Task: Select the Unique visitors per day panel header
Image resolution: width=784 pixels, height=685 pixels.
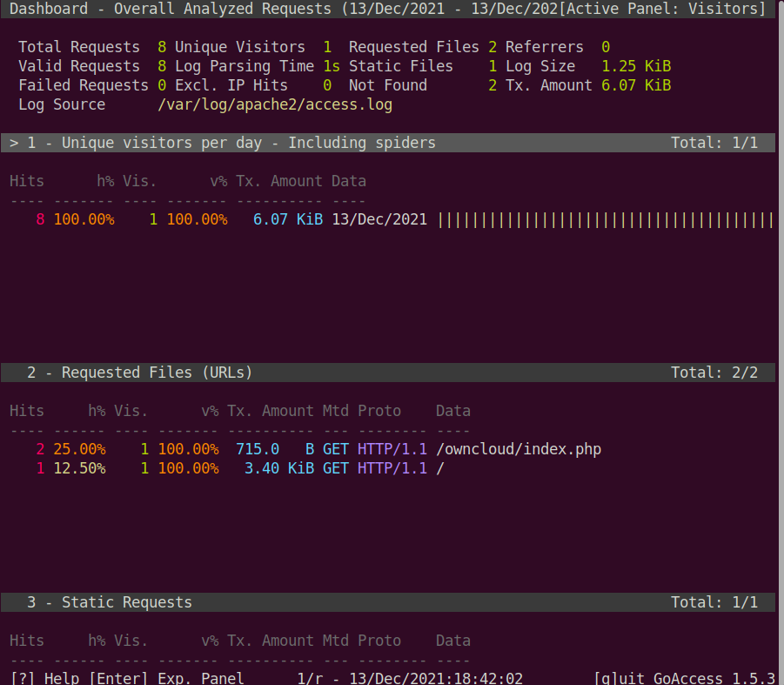Action: pyautogui.click(x=387, y=143)
